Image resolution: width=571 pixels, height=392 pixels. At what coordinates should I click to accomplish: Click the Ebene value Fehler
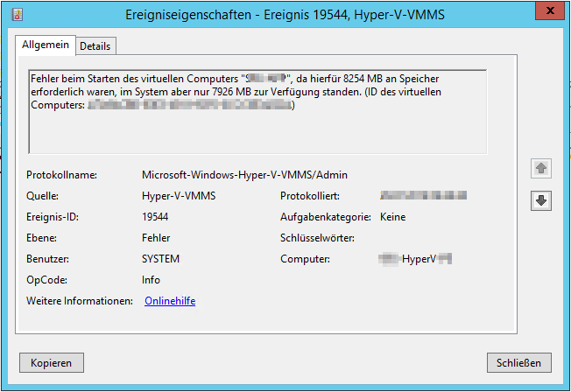tap(156, 238)
